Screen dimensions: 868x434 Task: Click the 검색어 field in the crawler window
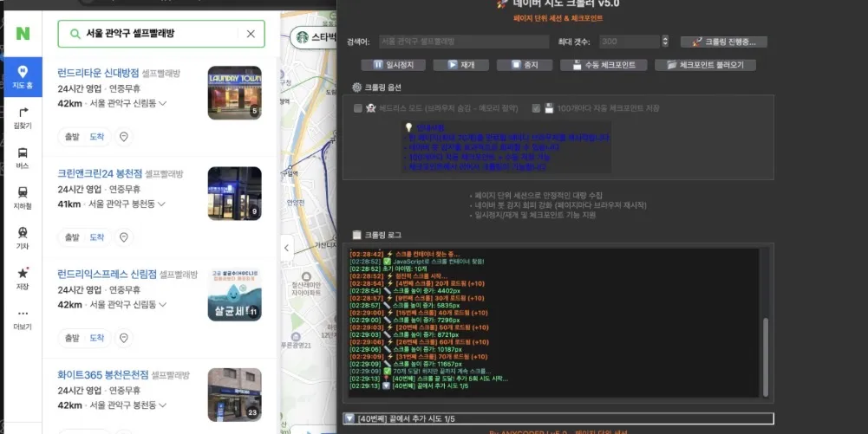coord(464,42)
